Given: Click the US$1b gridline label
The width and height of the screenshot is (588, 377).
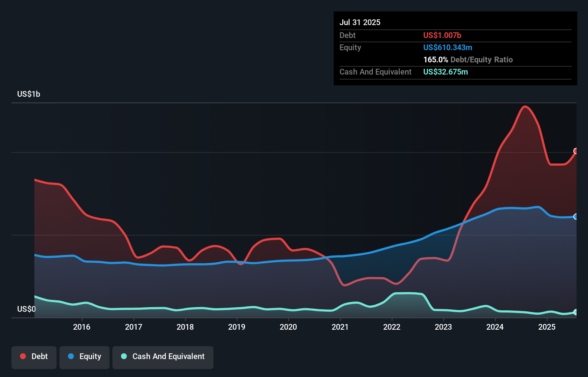Looking at the screenshot, I should pos(29,94).
